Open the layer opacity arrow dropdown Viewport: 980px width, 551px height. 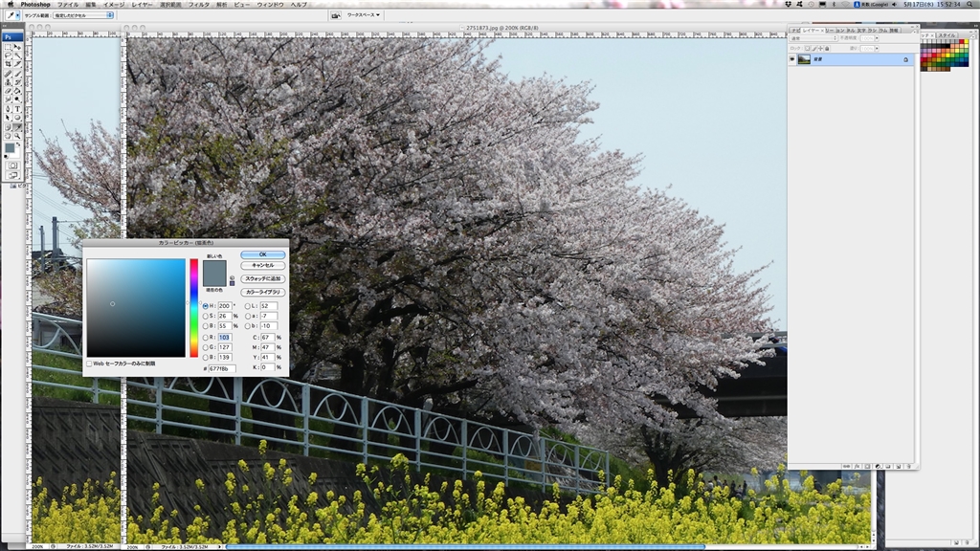click(877, 38)
